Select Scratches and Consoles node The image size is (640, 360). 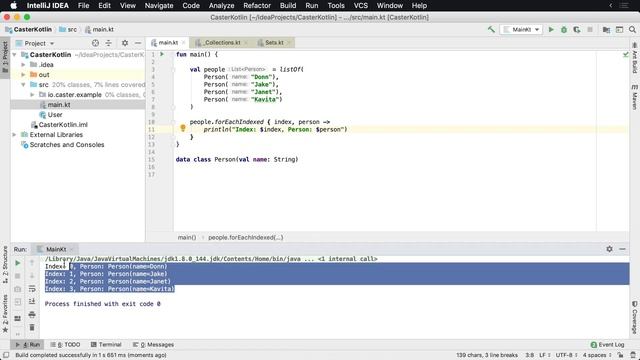(x=67, y=145)
